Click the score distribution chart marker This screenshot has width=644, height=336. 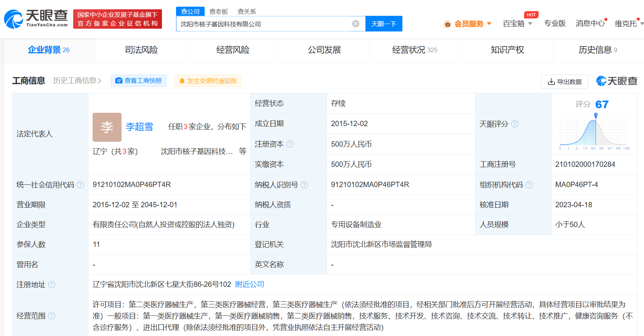(596, 115)
